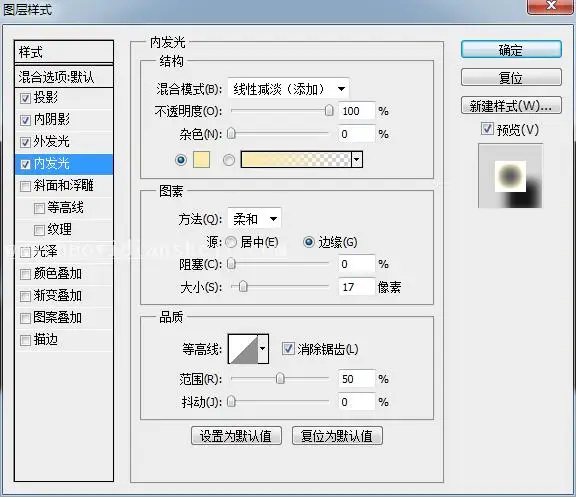This screenshot has height=497, width=576.
Task: Close the 图层样式 dialog window
Action: click(x=550, y=6)
